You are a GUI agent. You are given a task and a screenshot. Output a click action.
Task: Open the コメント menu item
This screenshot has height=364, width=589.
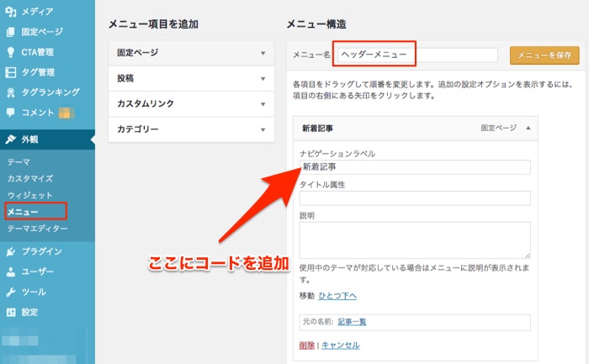tap(38, 112)
